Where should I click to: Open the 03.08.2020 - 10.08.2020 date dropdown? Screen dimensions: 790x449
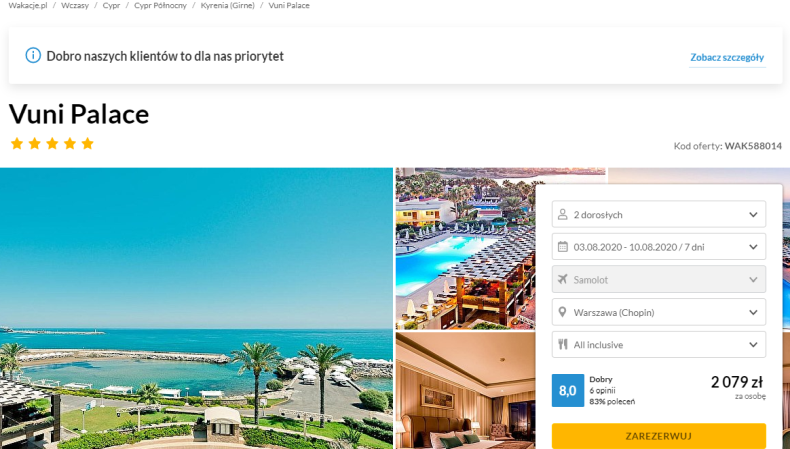[659, 247]
